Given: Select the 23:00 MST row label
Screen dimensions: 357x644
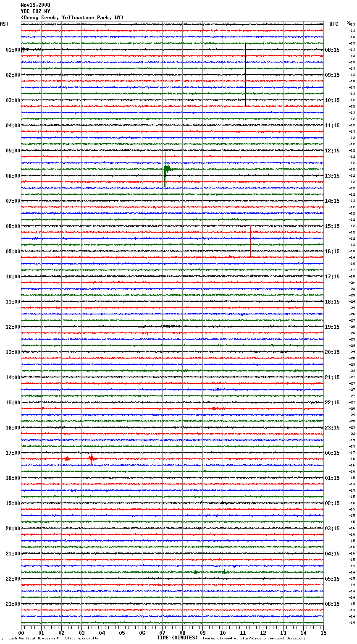Looking at the screenshot, I should pyautogui.click(x=13, y=604).
